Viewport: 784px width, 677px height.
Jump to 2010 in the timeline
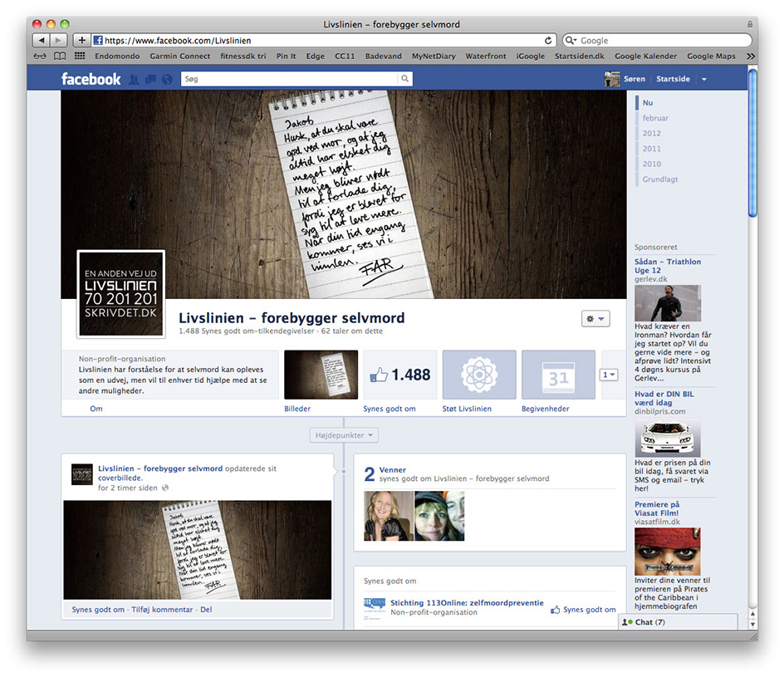[x=651, y=164]
